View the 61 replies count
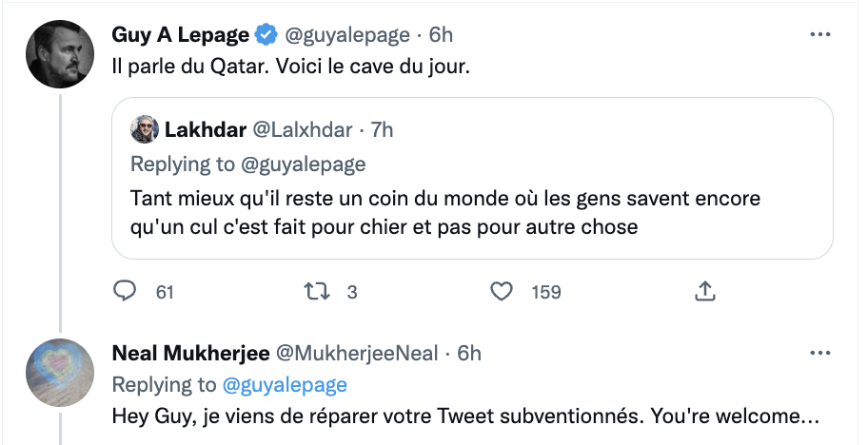This screenshot has height=445, width=868. pos(165,292)
